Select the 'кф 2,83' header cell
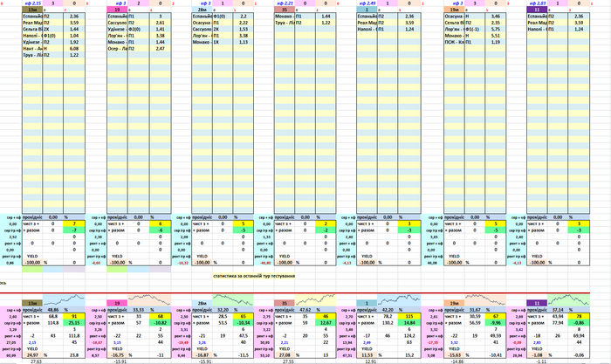611x364 pixels. pos(537,3)
